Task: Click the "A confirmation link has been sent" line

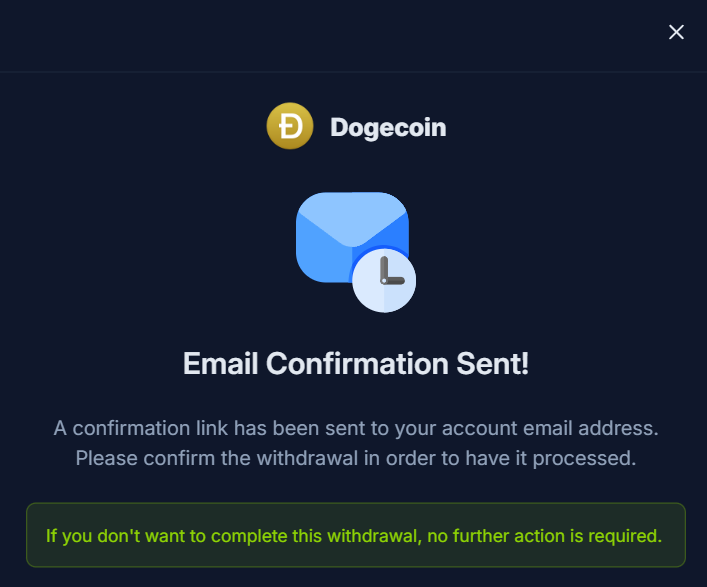Action: pyautogui.click(x=356, y=428)
